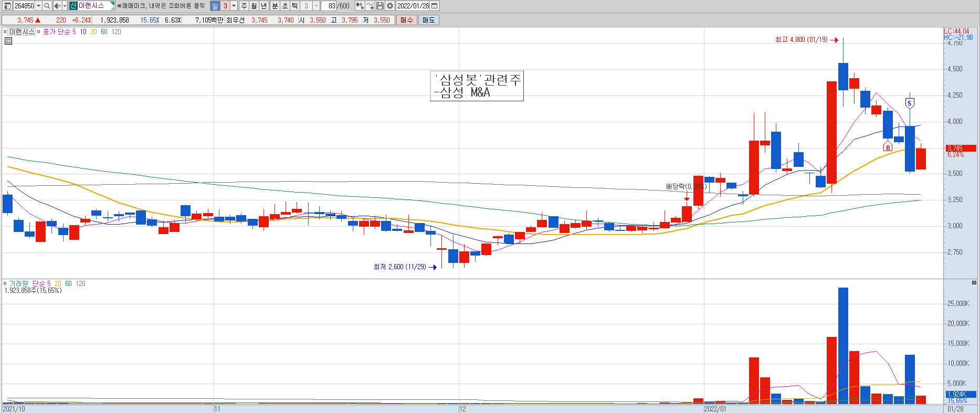The width and height of the screenshot is (980, 413).
Task: Click the LC:44.04 indicator text
Action: (957, 31)
